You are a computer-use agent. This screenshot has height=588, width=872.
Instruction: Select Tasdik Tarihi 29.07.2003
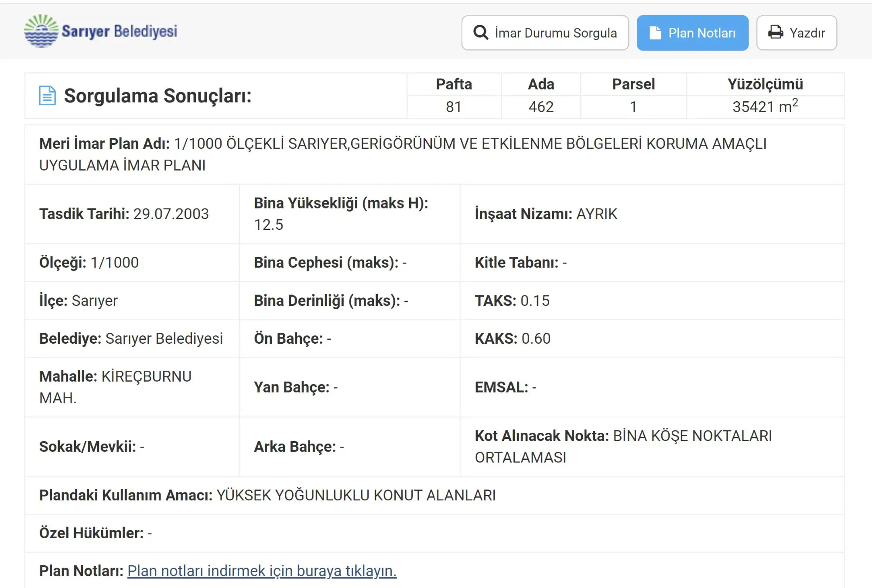pos(124,214)
